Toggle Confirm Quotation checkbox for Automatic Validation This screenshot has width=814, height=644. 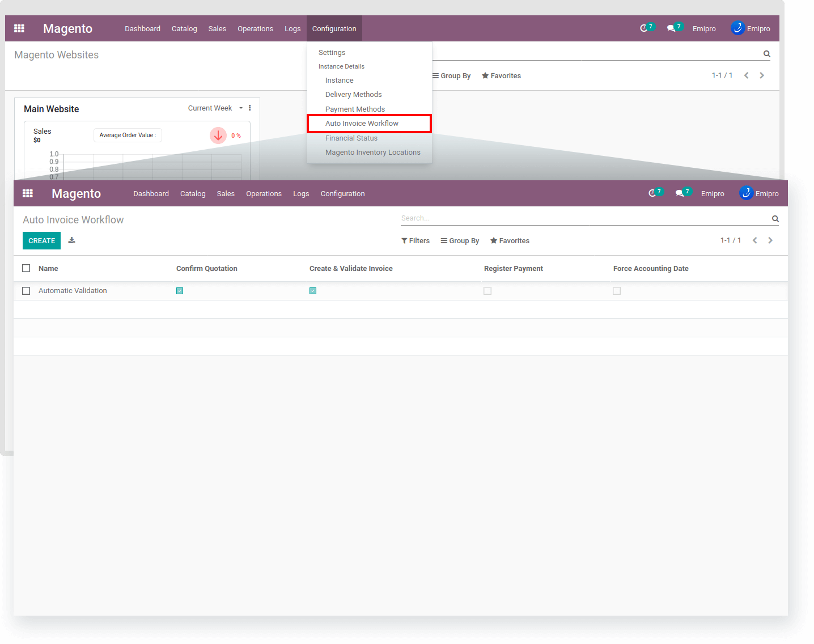pos(180,291)
